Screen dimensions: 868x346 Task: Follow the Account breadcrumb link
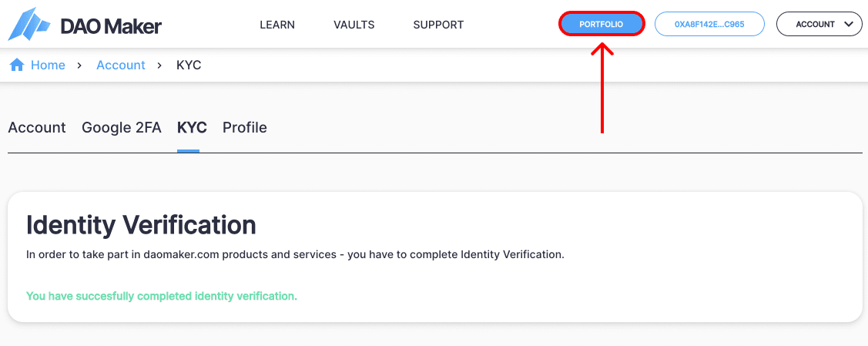click(121, 66)
